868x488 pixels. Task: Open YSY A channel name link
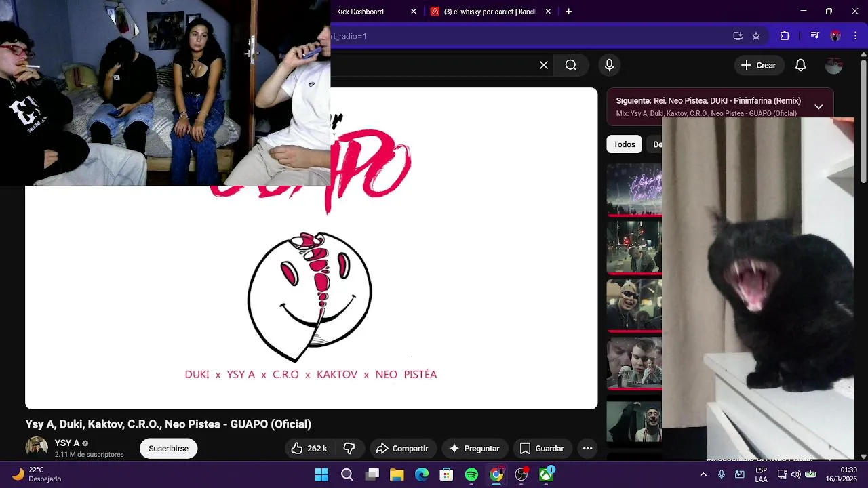click(67, 443)
